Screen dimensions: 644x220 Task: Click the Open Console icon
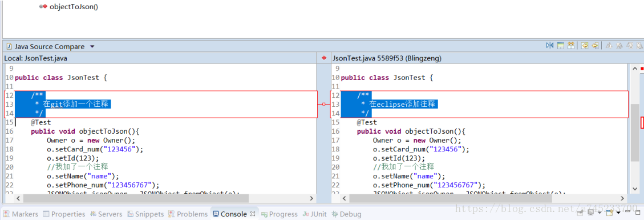pos(609,213)
